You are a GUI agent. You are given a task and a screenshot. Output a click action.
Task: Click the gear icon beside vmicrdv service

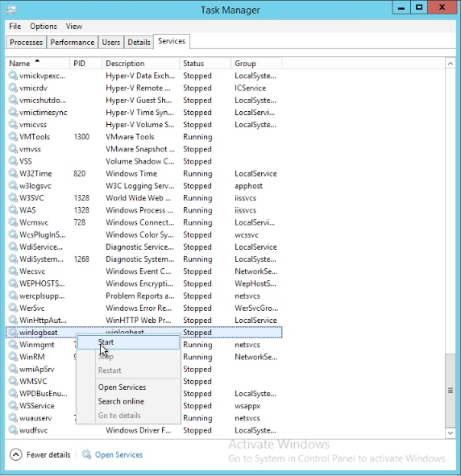pyautogui.click(x=13, y=88)
